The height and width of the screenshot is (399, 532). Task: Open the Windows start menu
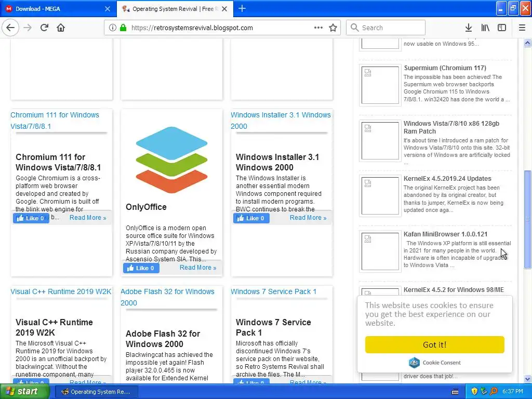tap(25, 392)
